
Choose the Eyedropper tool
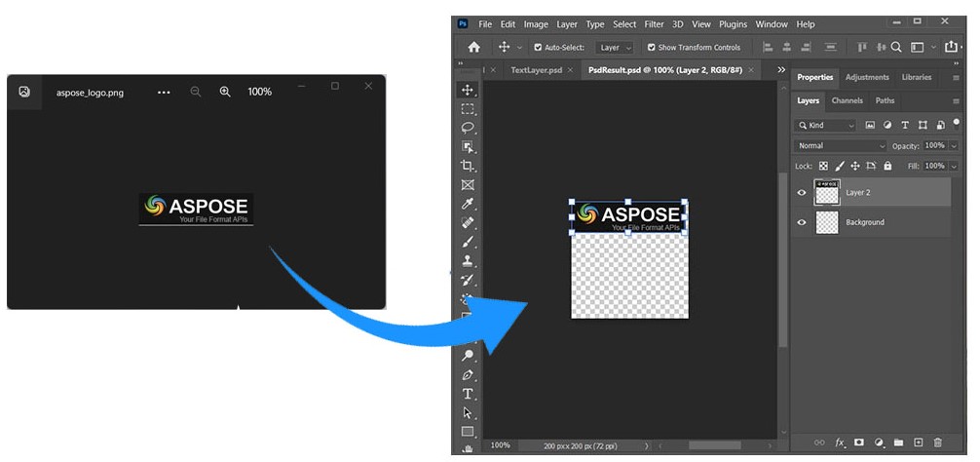coord(468,204)
